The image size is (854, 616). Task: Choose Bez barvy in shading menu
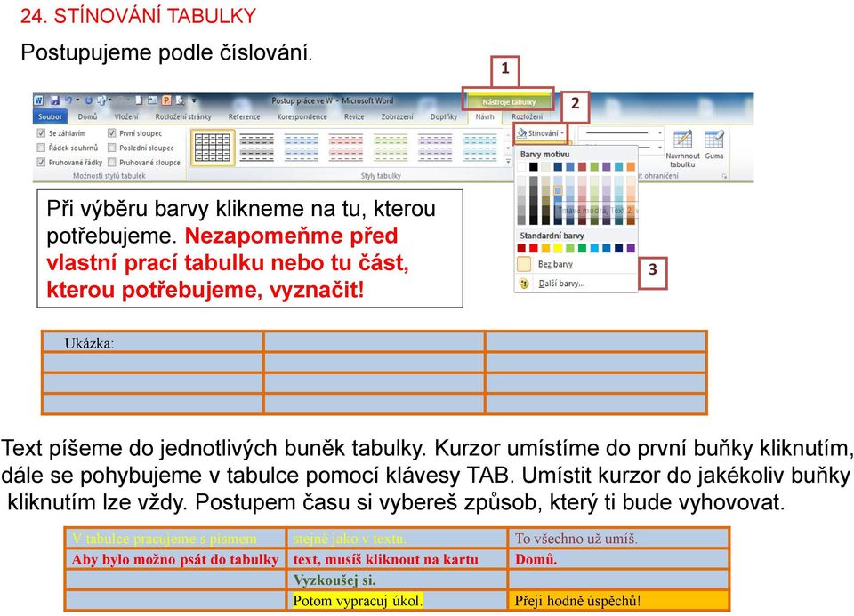(576, 265)
